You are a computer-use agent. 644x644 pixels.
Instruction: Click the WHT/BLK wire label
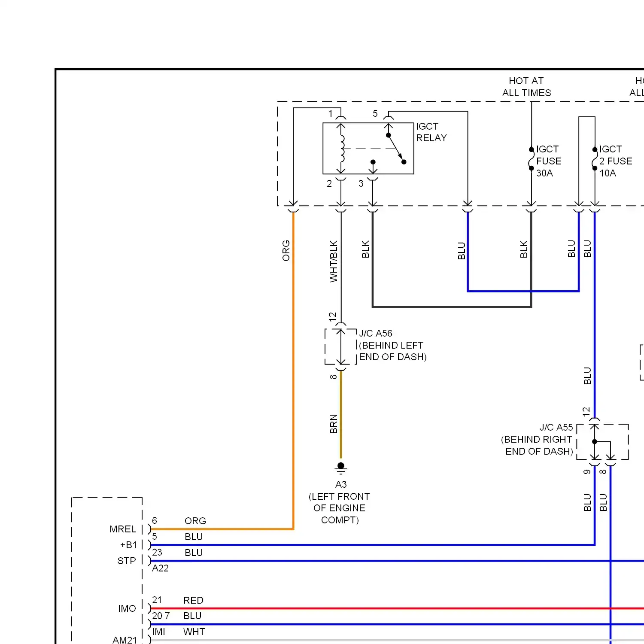coord(334,261)
